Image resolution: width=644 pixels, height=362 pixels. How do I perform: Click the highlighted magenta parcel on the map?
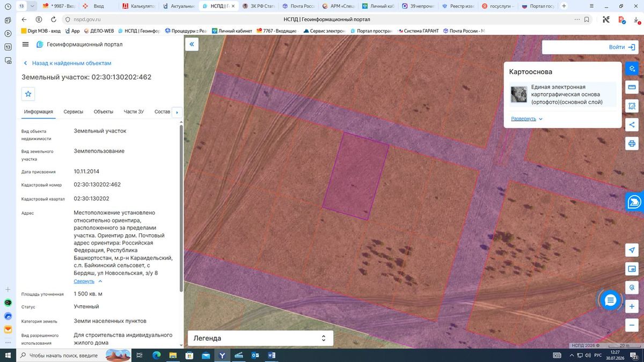coord(355,176)
